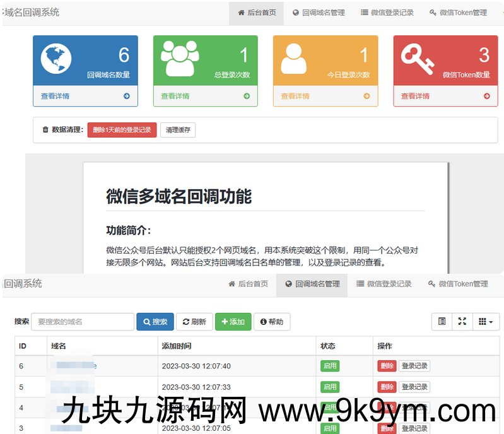Delete login records older than 1 day
Image resolution: width=504 pixels, height=434 pixels.
click(122, 130)
